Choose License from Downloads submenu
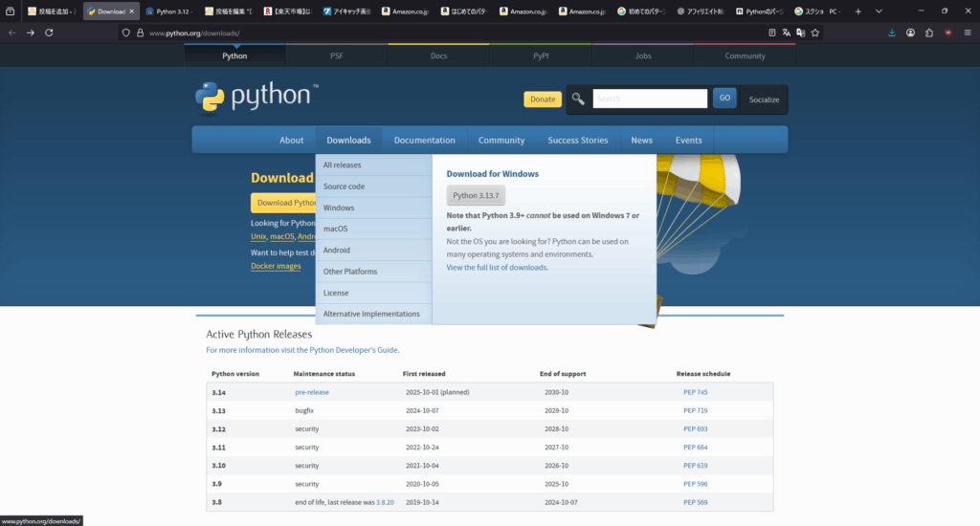 click(374, 293)
